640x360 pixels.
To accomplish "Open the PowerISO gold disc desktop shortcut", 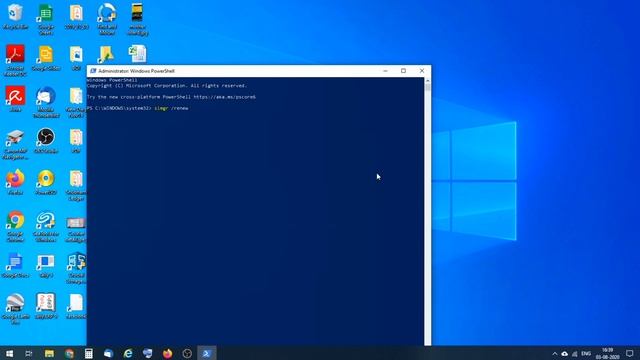I will coord(46,182).
